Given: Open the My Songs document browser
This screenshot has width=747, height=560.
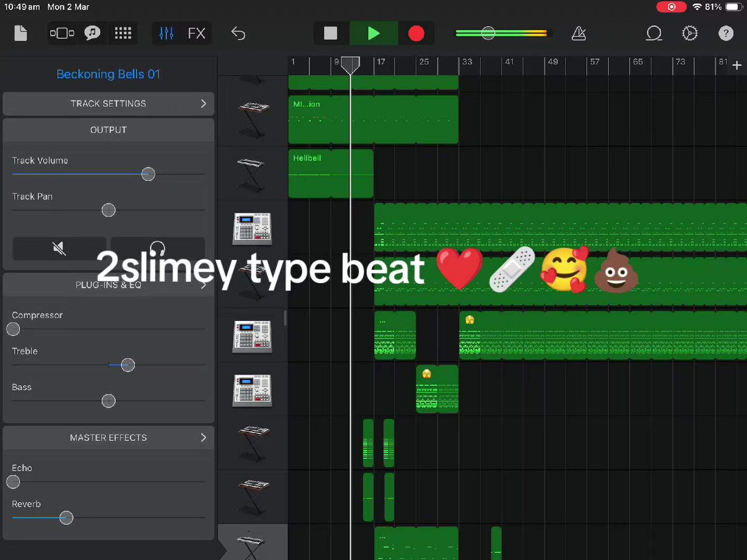Looking at the screenshot, I should 21,34.
